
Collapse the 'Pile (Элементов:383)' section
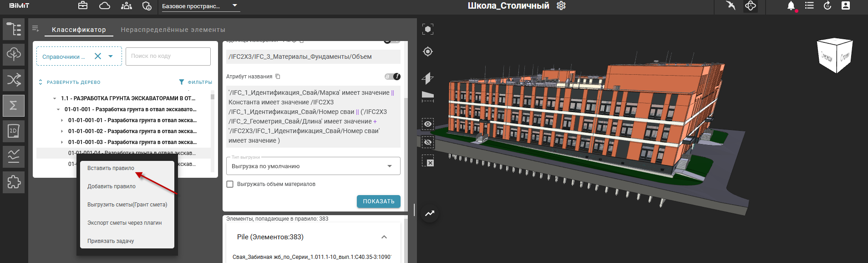384,237
